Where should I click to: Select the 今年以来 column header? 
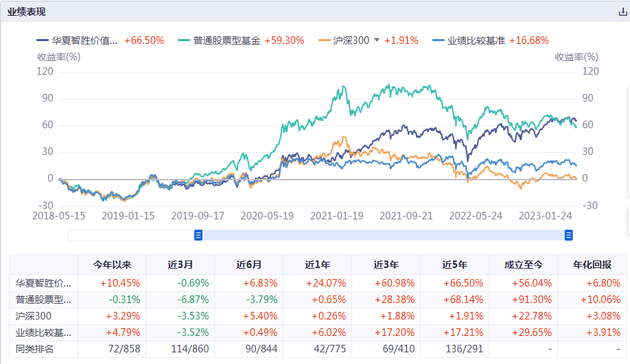[112, 265]
